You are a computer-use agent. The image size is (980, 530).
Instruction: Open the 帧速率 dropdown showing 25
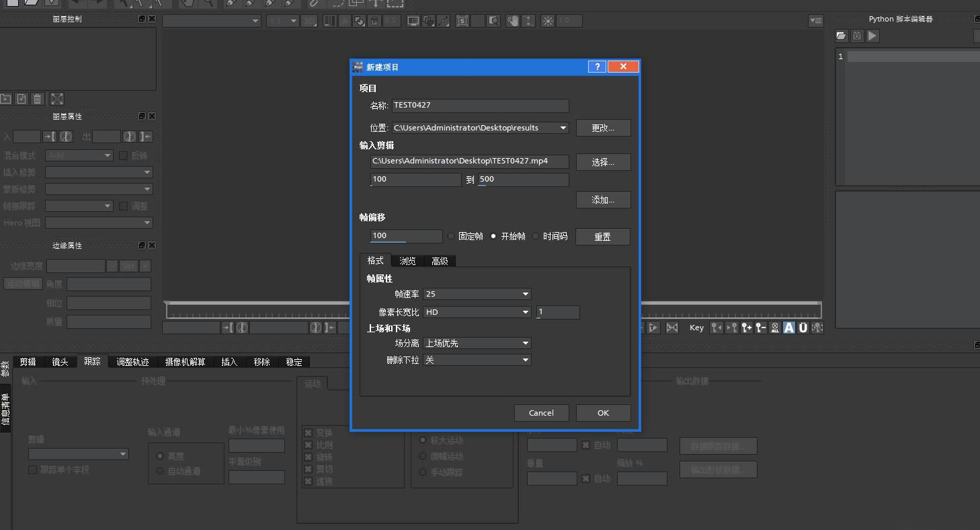(477, 294)
